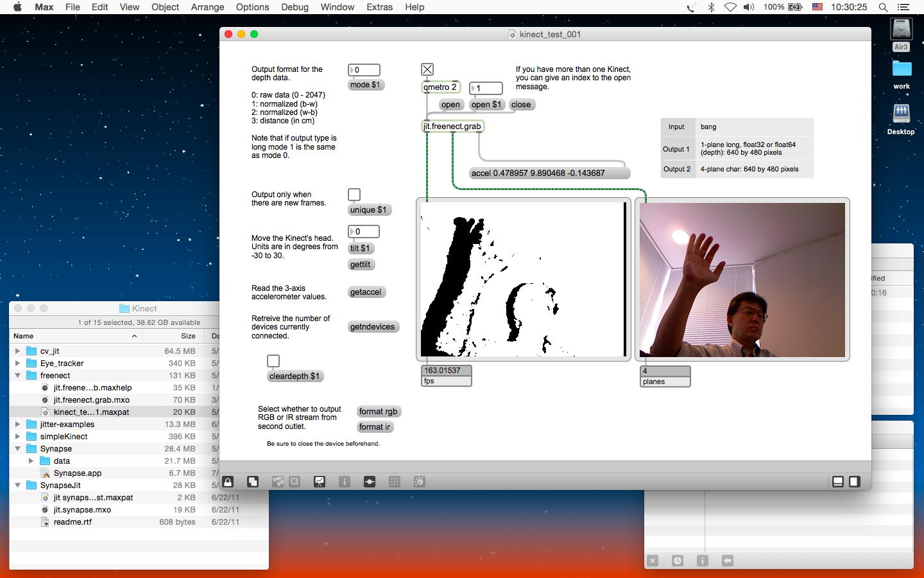Open the Extras menu

(379, 7)
